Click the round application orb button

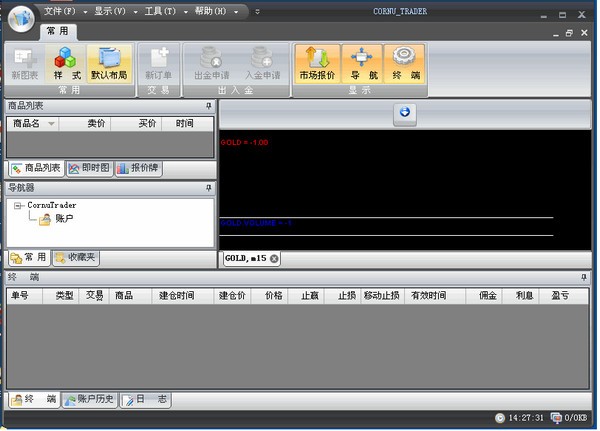coord(21,19)
